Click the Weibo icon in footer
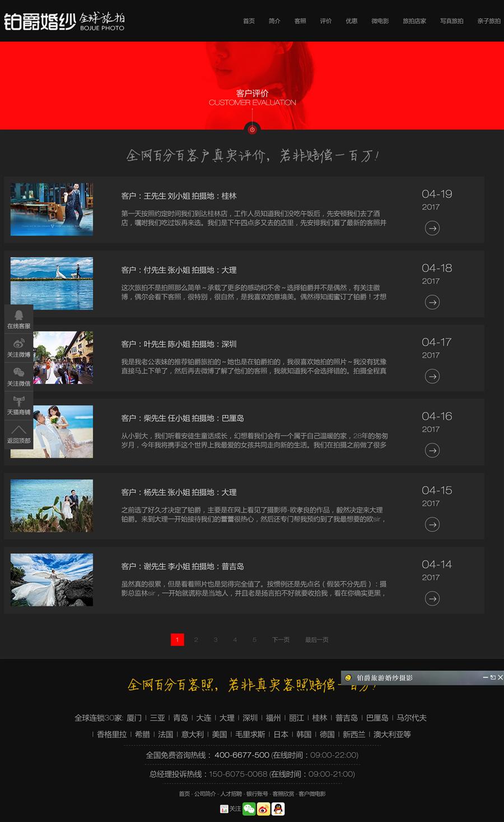This screenshot has height=822, width=504. [263, 809]
